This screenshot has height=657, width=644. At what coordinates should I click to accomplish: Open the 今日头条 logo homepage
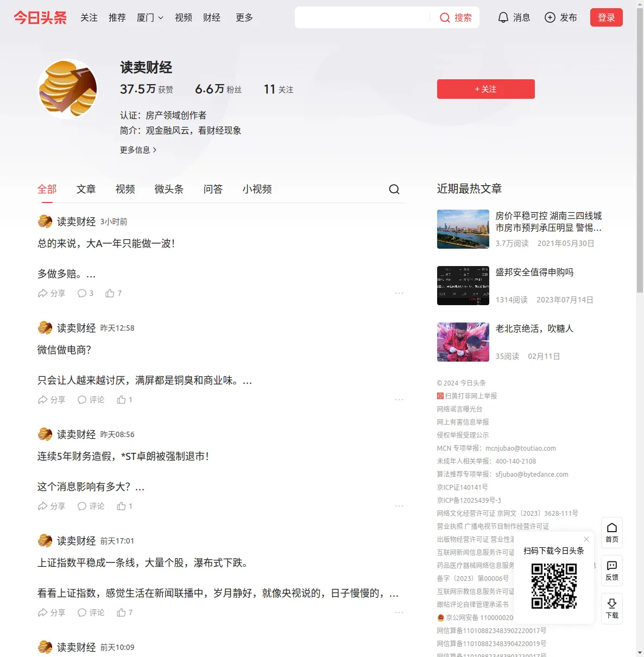(40, 17)
